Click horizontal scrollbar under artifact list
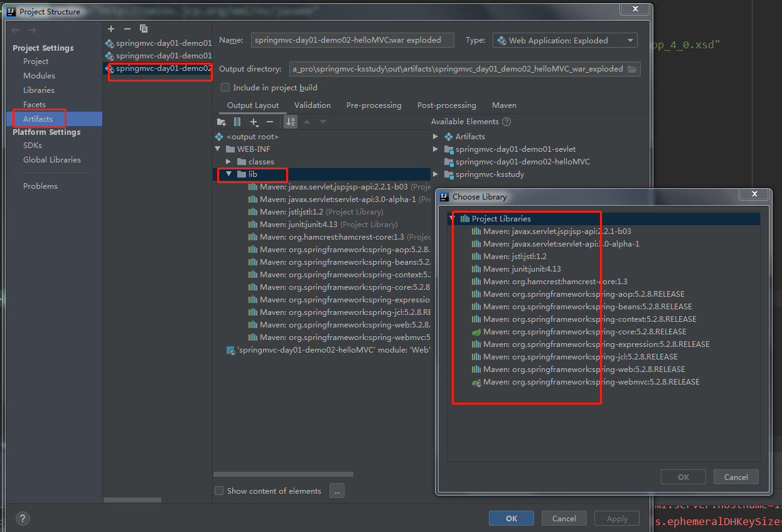This screenshot has width=782, height=532. point(132,500)
